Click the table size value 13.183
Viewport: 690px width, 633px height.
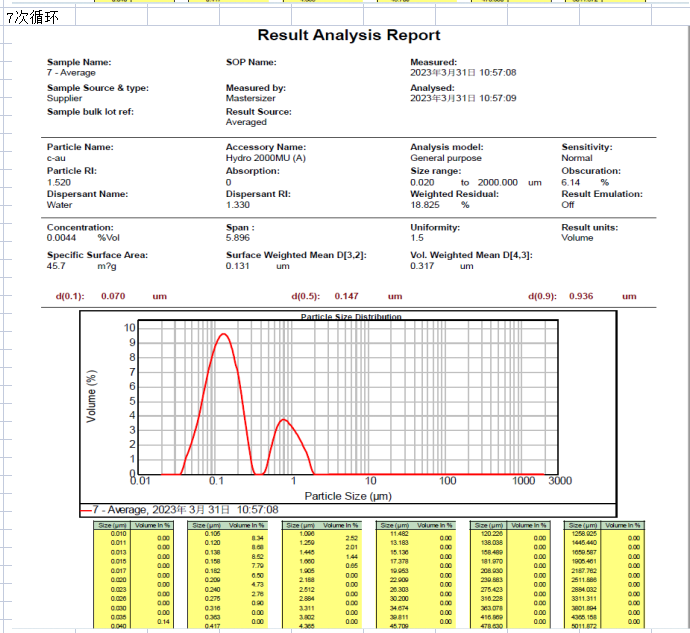(x=399, y=543)
